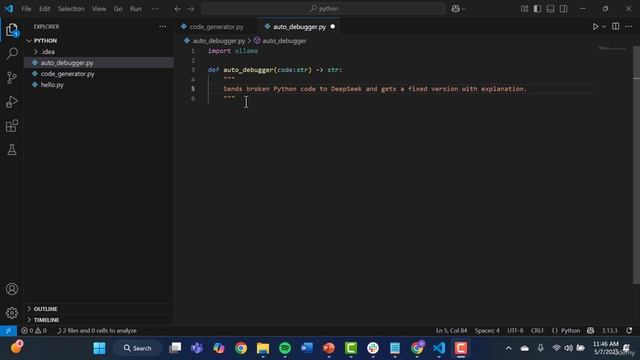Expand the TIMELINE section
640x360 pixels.
click(46, 320)
